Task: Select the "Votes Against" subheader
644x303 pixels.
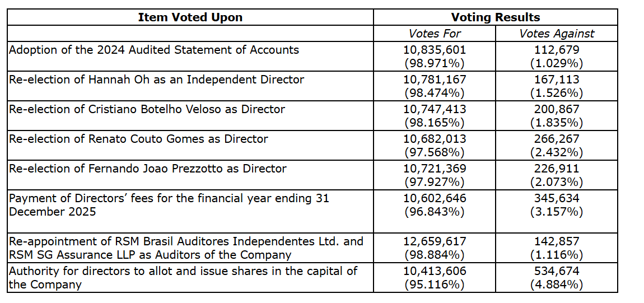Action: 557,34
